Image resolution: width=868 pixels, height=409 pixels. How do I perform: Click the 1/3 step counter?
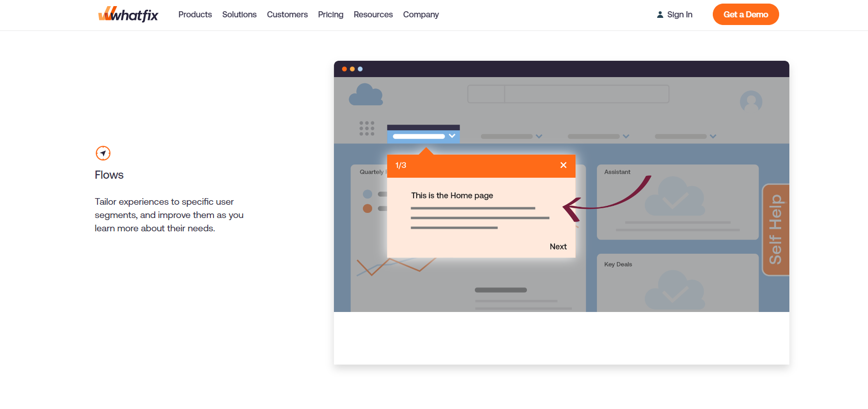click(x=401, y=165)
